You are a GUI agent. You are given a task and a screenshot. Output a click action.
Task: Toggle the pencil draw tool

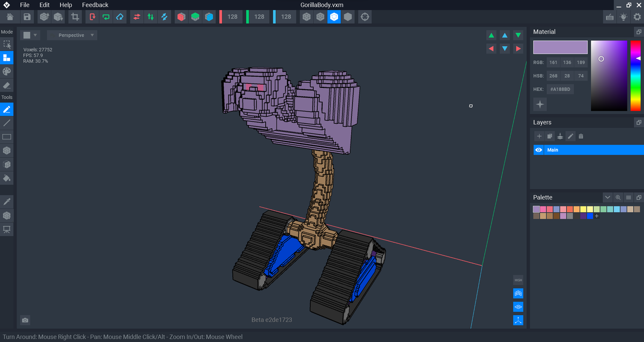point(7,109)
